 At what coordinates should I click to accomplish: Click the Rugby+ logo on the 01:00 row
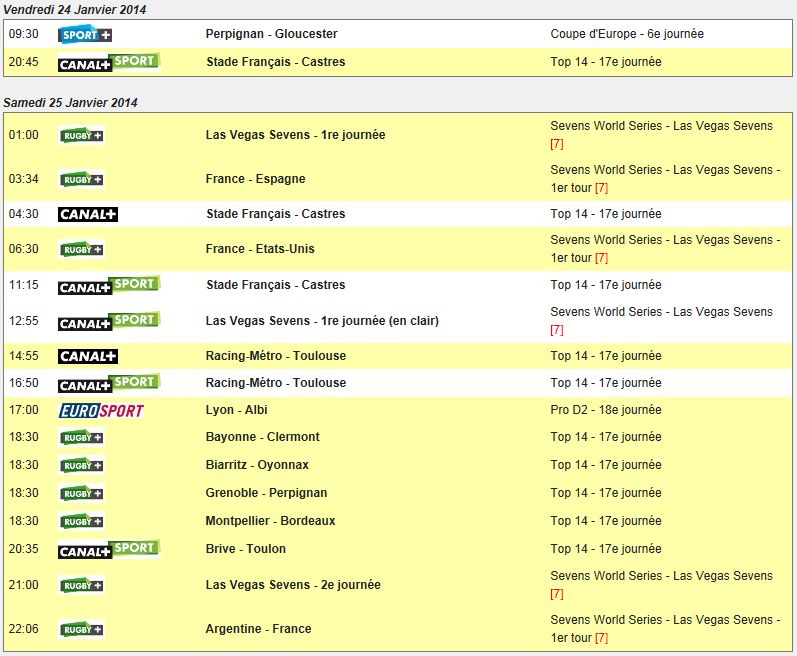82,135
